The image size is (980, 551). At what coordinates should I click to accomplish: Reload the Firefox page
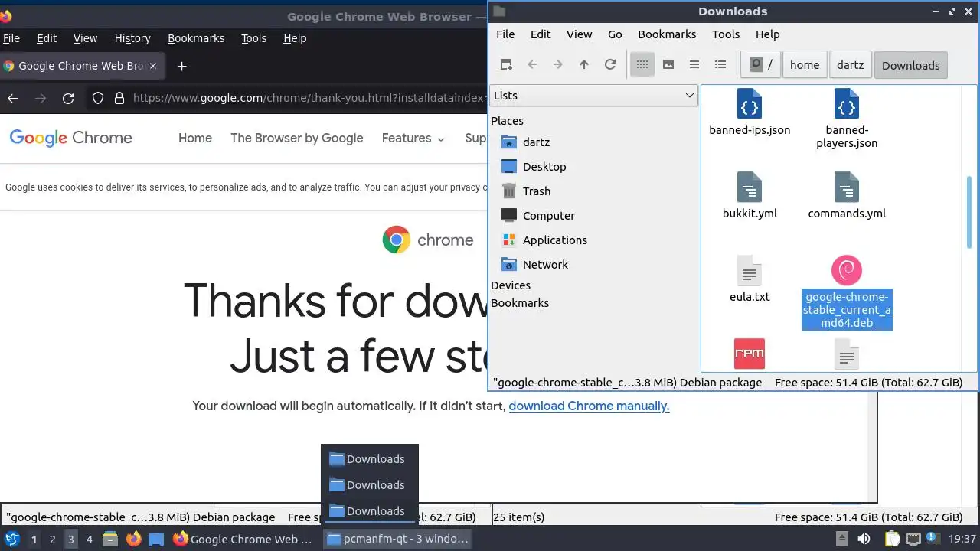68,98
